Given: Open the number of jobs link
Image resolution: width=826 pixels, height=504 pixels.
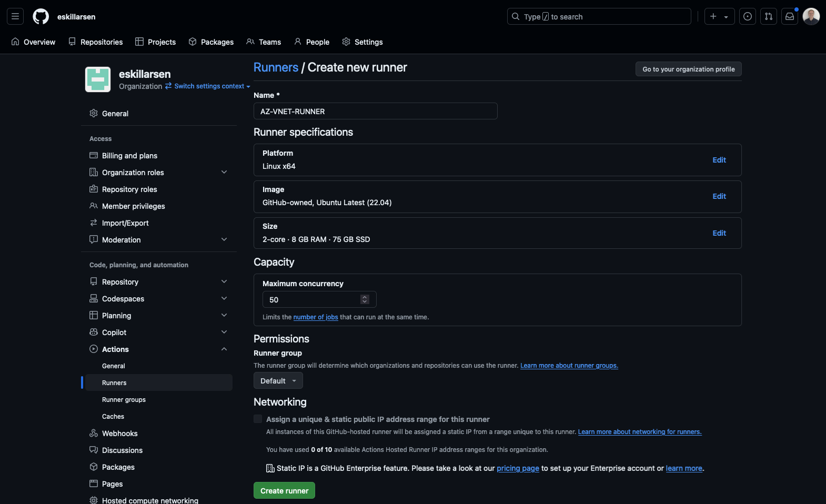Looking at the screenshot, I should point(316,317).
